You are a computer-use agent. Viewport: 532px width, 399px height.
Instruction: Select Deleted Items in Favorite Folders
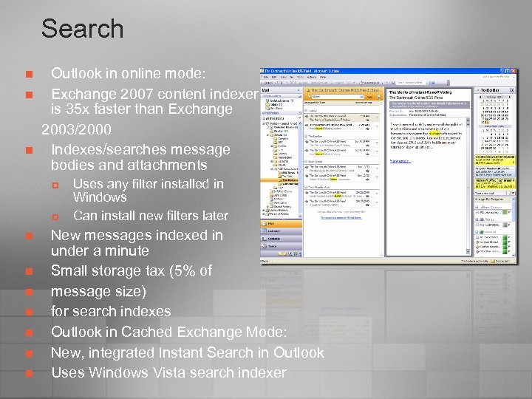coord(280,100)
